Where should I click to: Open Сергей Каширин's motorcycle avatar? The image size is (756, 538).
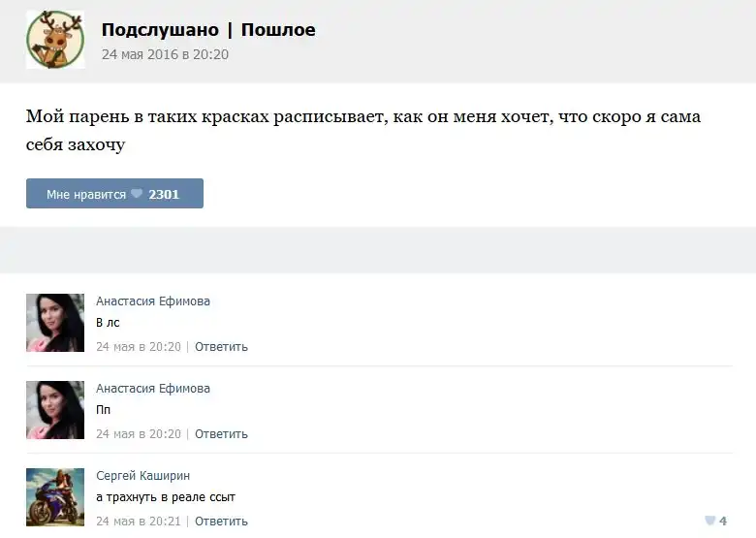point(55,497)
